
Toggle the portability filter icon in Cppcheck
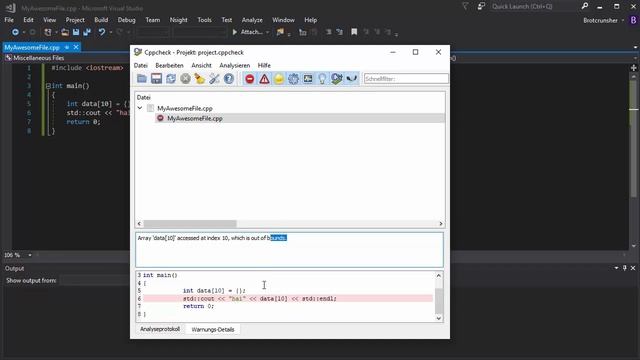tap(308, 79)
